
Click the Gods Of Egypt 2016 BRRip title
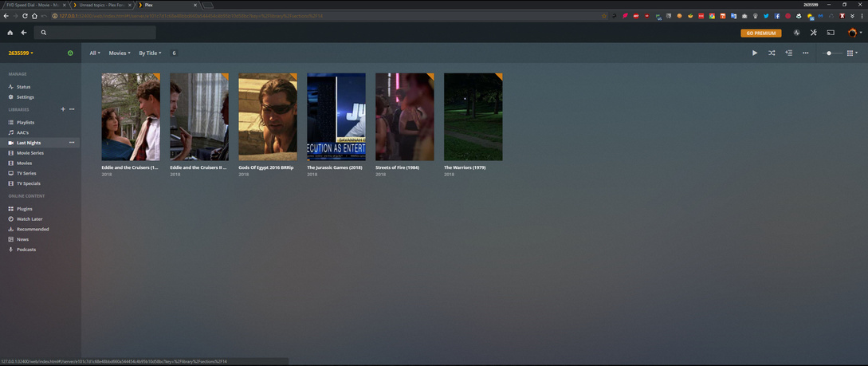265,167
